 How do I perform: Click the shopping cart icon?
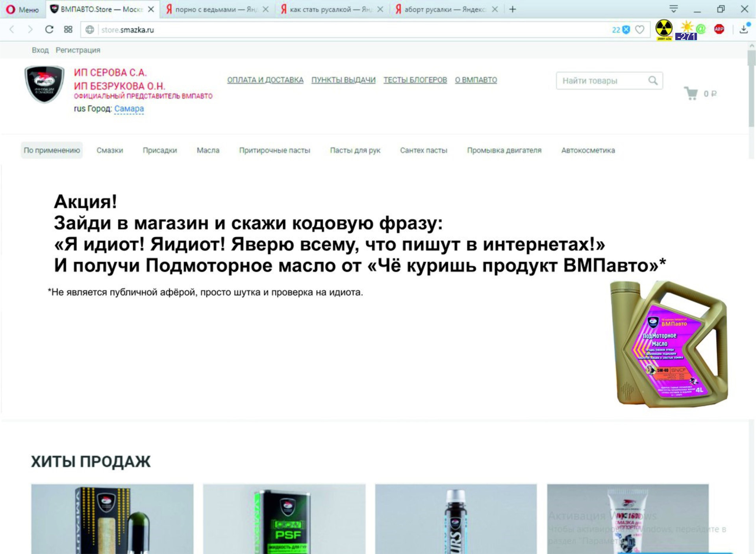[691, 93]
